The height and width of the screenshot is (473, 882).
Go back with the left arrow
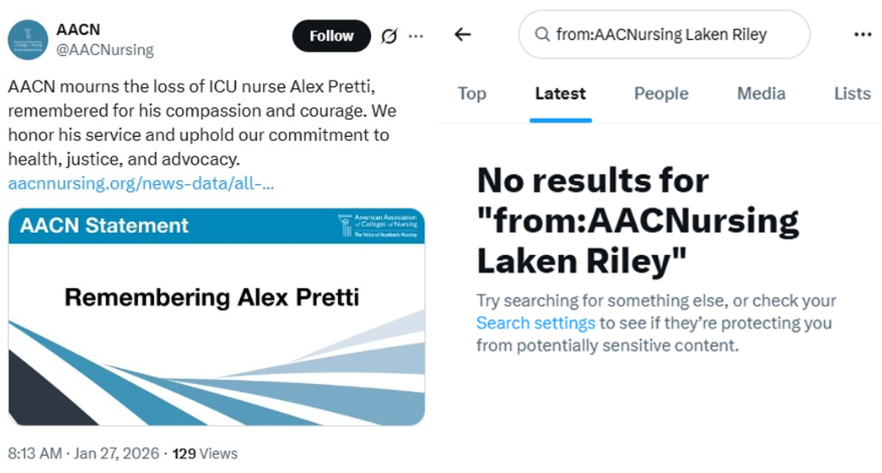[462, 35]
